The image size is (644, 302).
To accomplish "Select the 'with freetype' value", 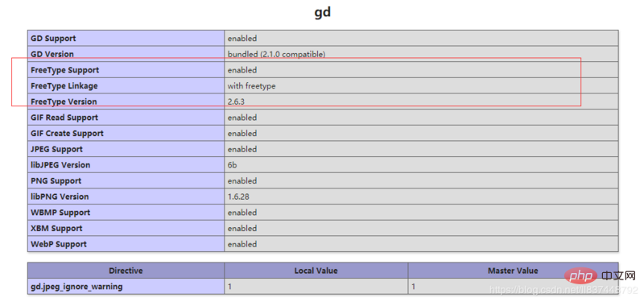I will tap(252, 86).
